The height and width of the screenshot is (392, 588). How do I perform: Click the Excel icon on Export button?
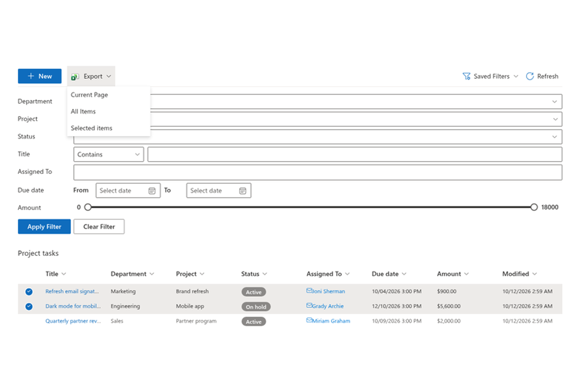[75, 76]
